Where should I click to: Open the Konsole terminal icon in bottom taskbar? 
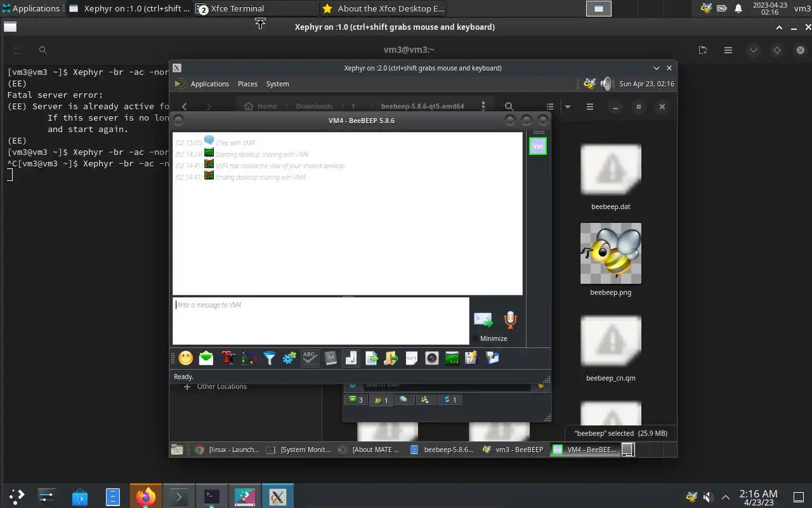pos(178,497)
